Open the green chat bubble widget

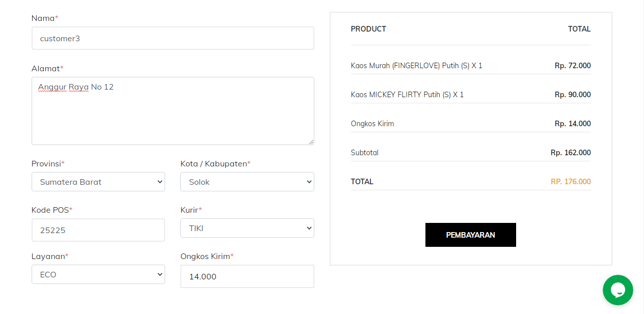[618, 290]
